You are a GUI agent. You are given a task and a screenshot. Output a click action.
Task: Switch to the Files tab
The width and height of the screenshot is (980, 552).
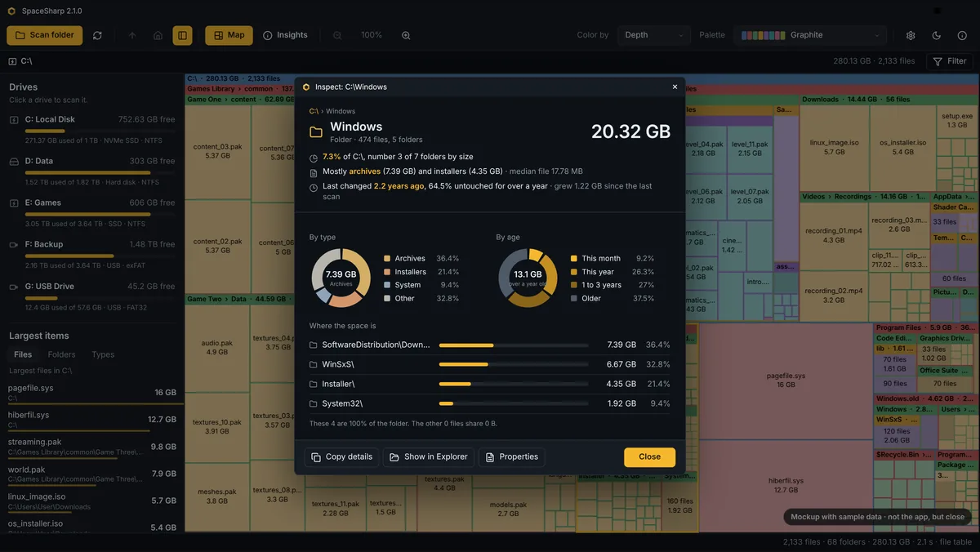click(x=23, y=354)
